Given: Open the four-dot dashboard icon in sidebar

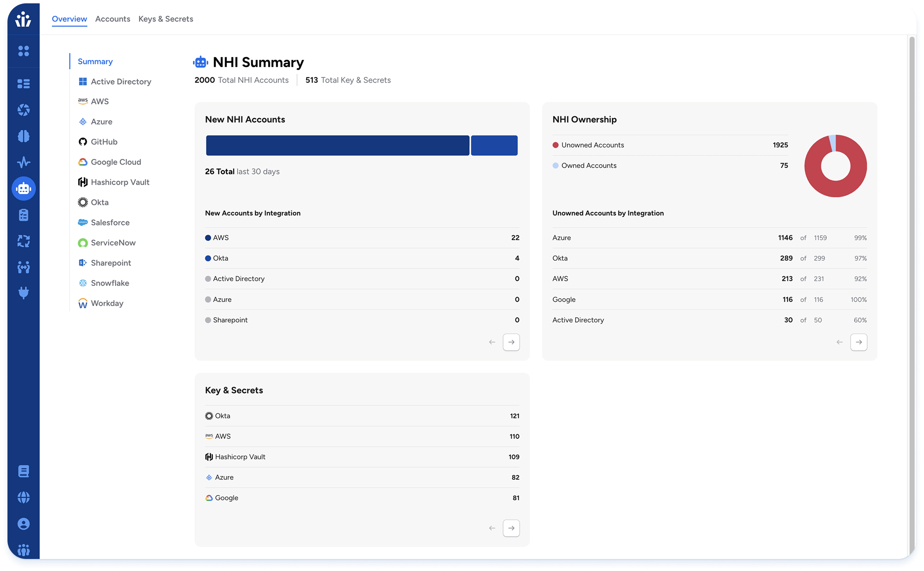Looking at the screenshot, I should coord(24,51).
